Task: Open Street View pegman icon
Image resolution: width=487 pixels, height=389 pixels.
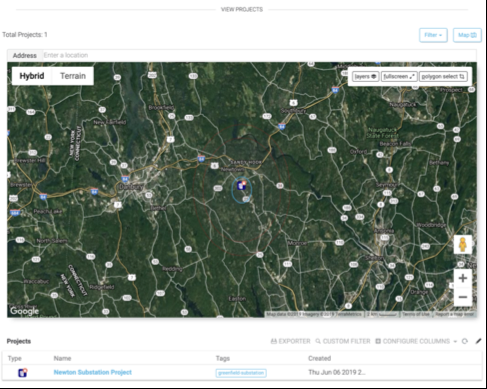Action: click(x=463, y=245)
